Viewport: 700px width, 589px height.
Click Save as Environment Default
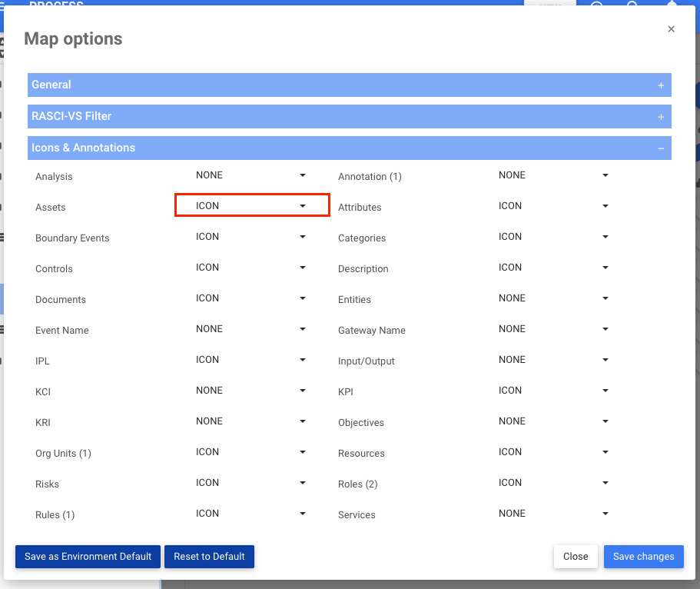coord(88,556)
